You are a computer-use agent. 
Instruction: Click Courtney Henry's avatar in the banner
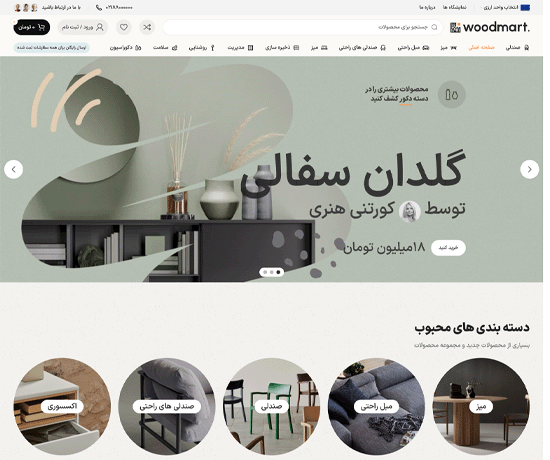pyautogui.click(x=409, y=212)
